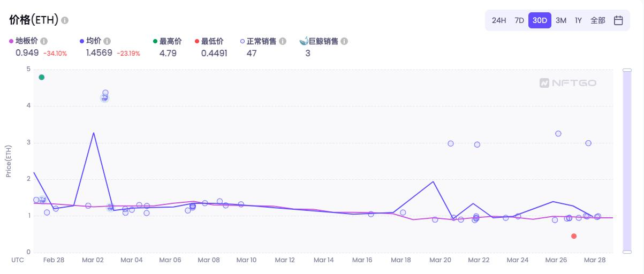This screenshot has height=274, width=644.
Task: Click the NFTGO watermark logo
Action: [x=568, y=83]
